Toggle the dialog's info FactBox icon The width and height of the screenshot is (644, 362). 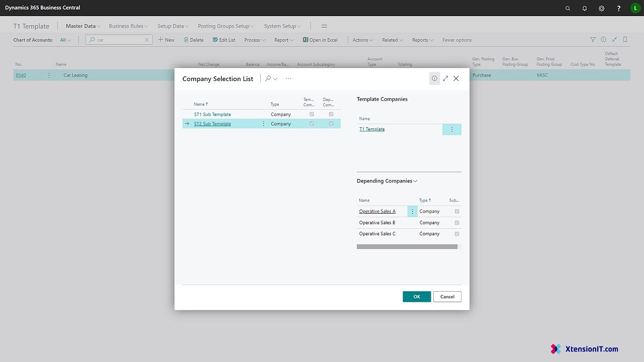(434, 78)
